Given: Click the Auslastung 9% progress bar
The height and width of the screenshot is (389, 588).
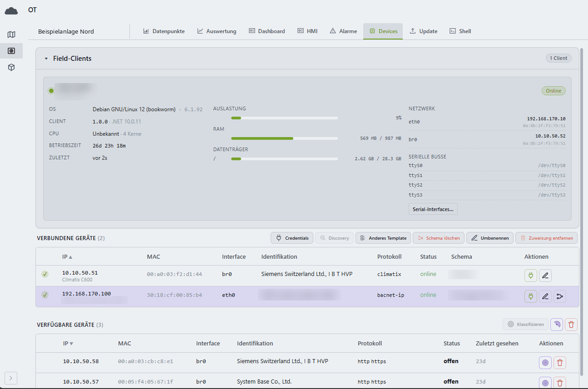Looking at the screenshot, I should pyautogui.click(x=284, y=118).
